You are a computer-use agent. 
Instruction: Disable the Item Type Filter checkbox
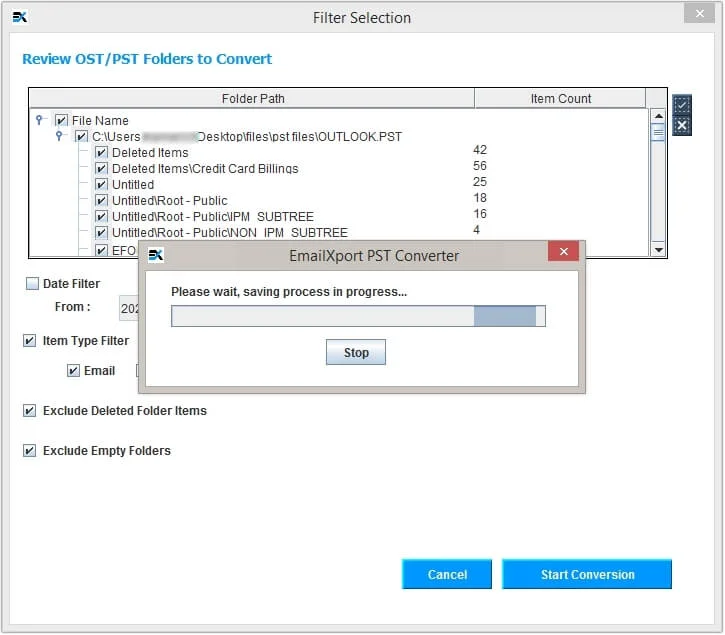click(30, 341)
